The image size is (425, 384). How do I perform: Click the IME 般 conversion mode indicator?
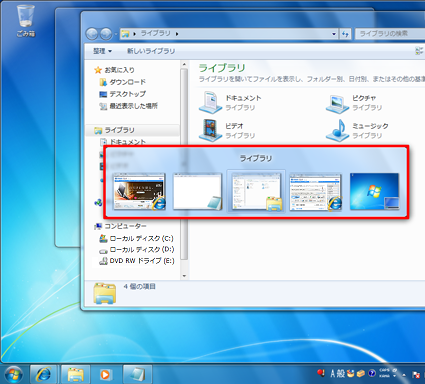(340, 374)
